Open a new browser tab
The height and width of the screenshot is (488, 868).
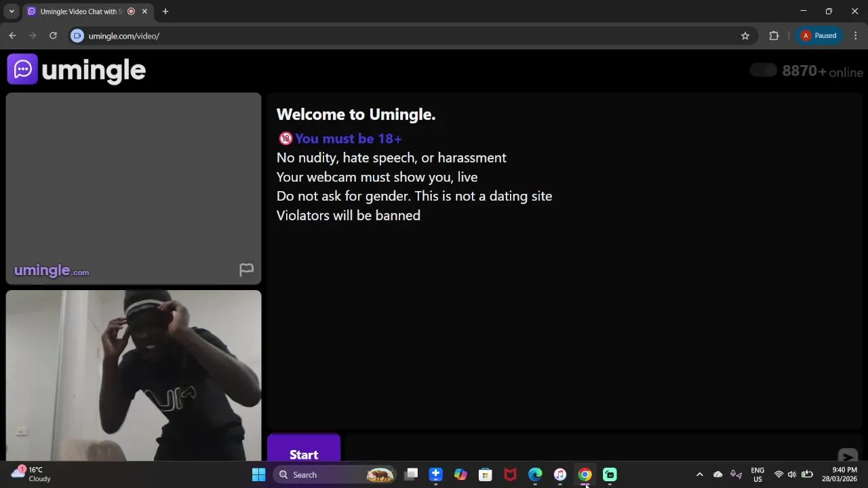pyautogui.click(x=165, y=12)
